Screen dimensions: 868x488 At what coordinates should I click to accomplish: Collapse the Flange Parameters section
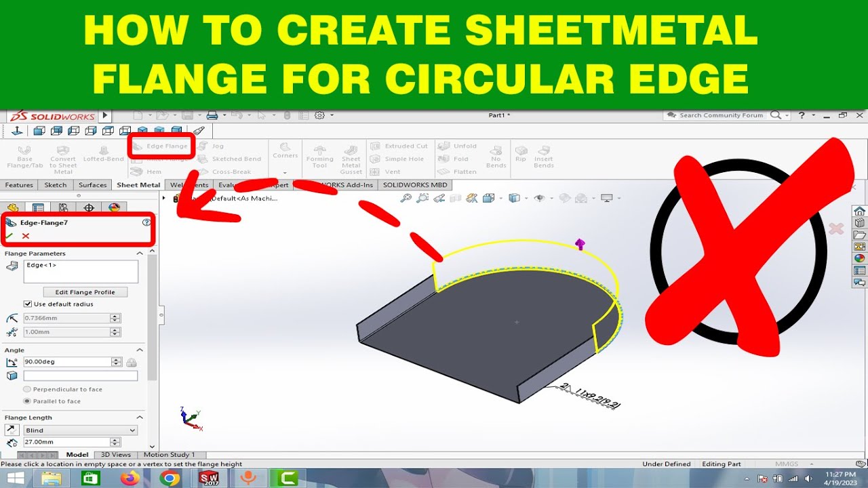(x=140, y=253)
